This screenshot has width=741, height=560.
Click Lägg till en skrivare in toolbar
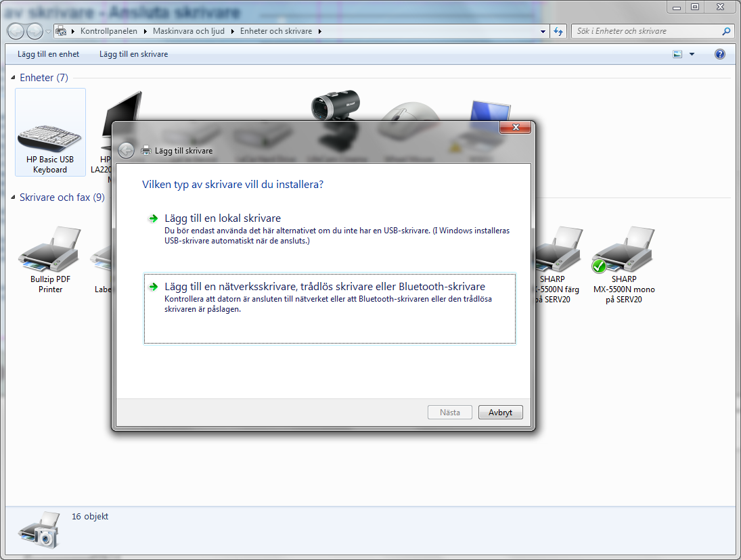(x=133, y=54)
